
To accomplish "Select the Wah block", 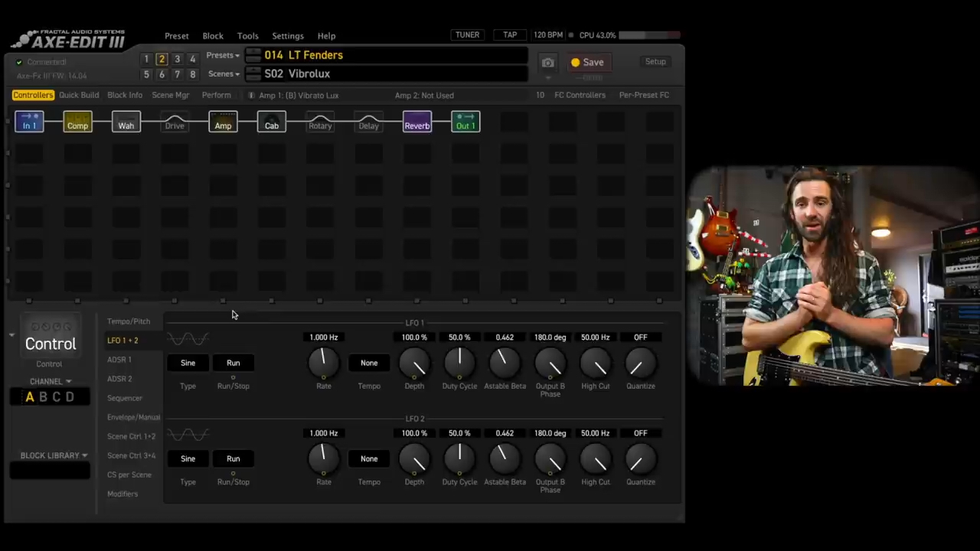I will 126,122.
